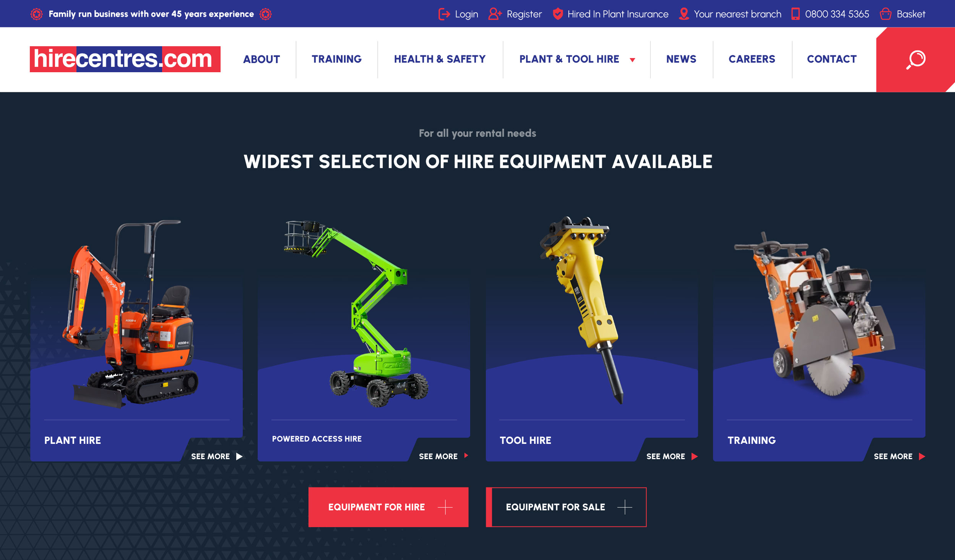The width and height of the screenshot is (955, 560).
Task: Click See More arrow under Tool Hire
Action: (x=694, y=456)
